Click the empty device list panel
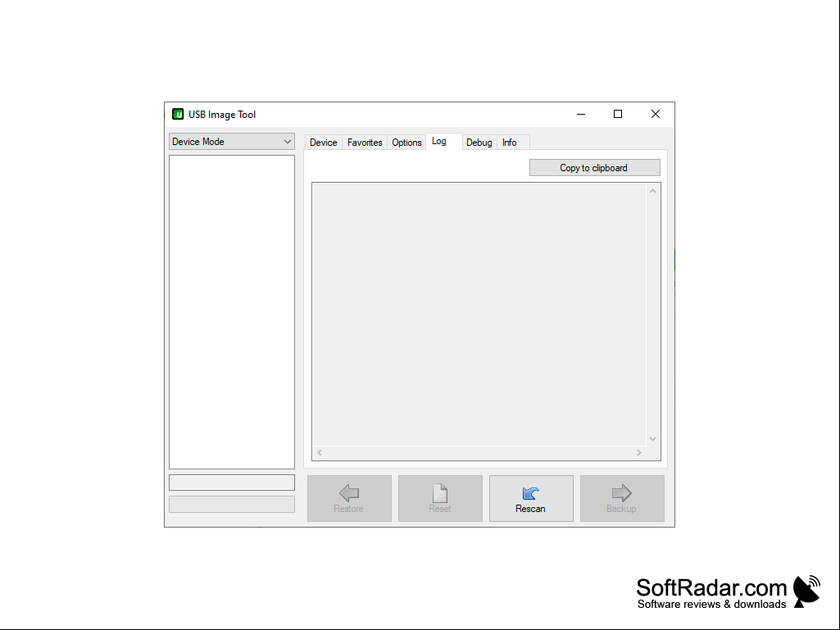The height and width of the screenshot is (630, 840). [232, 312]
